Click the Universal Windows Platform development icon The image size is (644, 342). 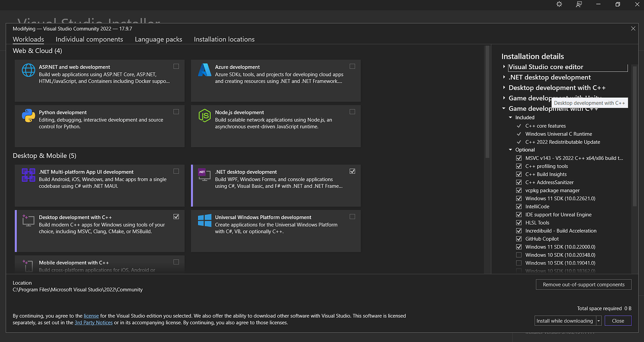pos(204,221)
